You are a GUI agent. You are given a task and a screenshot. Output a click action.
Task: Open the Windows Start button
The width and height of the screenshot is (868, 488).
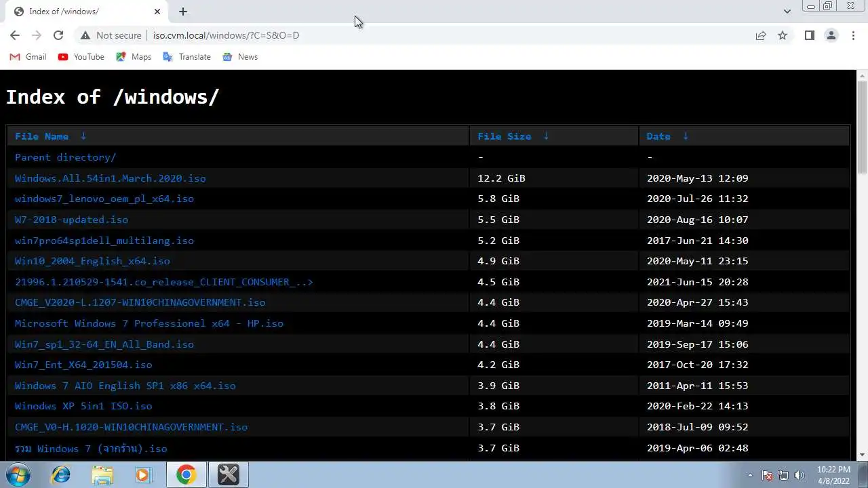pos(18,475)
